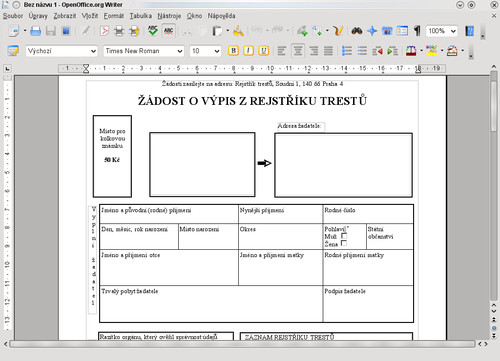500x361 pixels.
Task: Open Find & Replace binoculars icon
Action: click(357, 31)
